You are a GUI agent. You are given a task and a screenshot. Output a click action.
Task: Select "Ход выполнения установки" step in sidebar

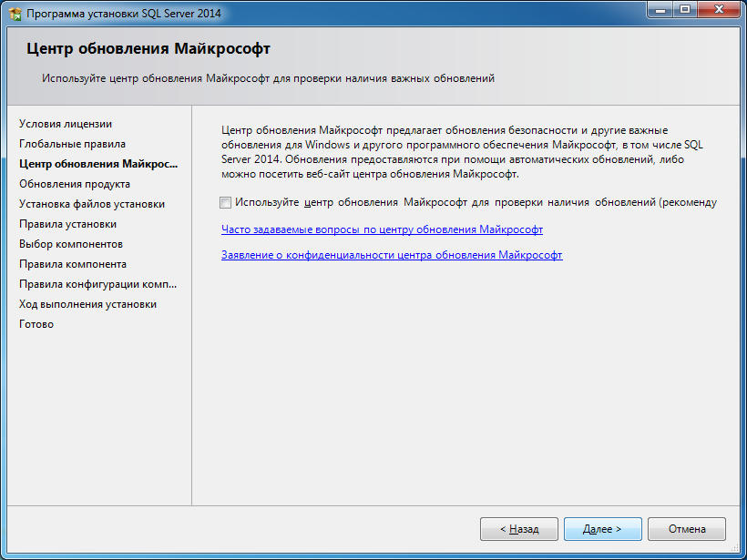tap(87, 304)
